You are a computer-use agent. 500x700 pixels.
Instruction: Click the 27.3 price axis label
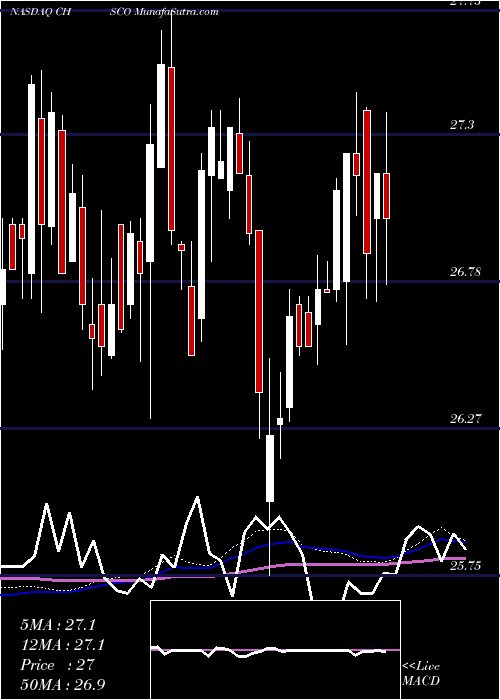point(462,125)
